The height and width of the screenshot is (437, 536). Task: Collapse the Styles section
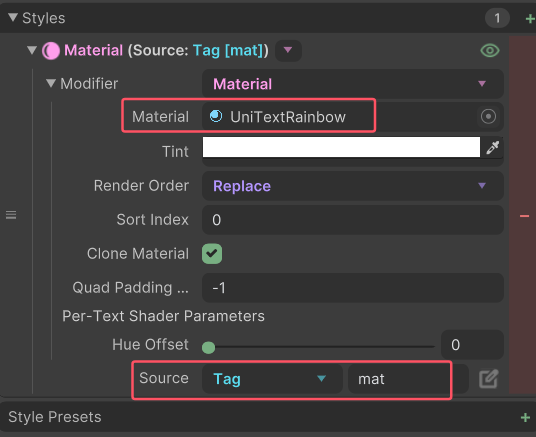point(13,17)
